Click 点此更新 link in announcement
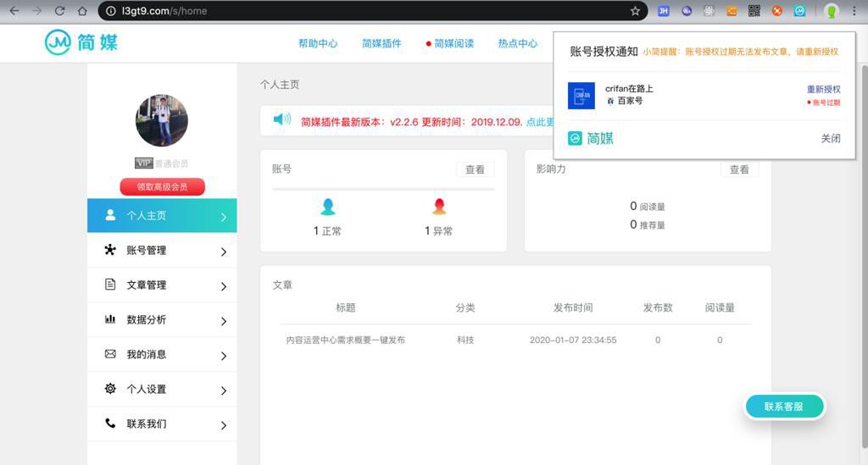This screenshot has height=465, width=868. click(x=540, y=122)
